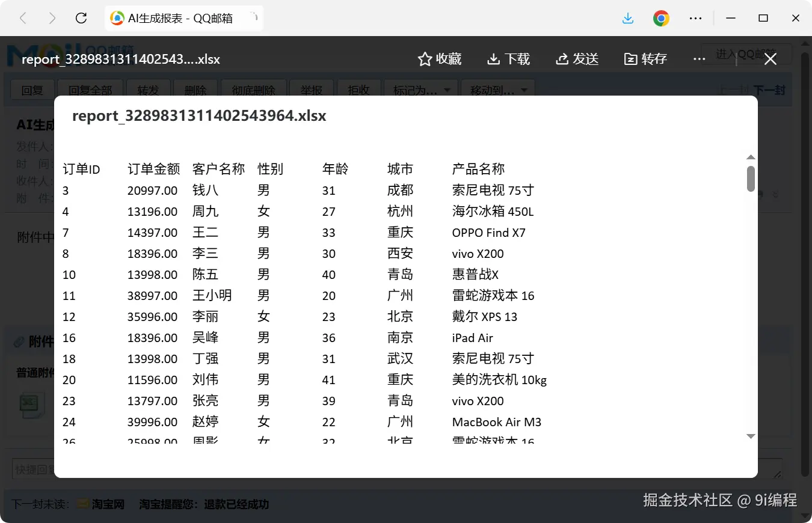
Task: Open 移动到 dropdown in mail window
Action: tap(498, 90)
